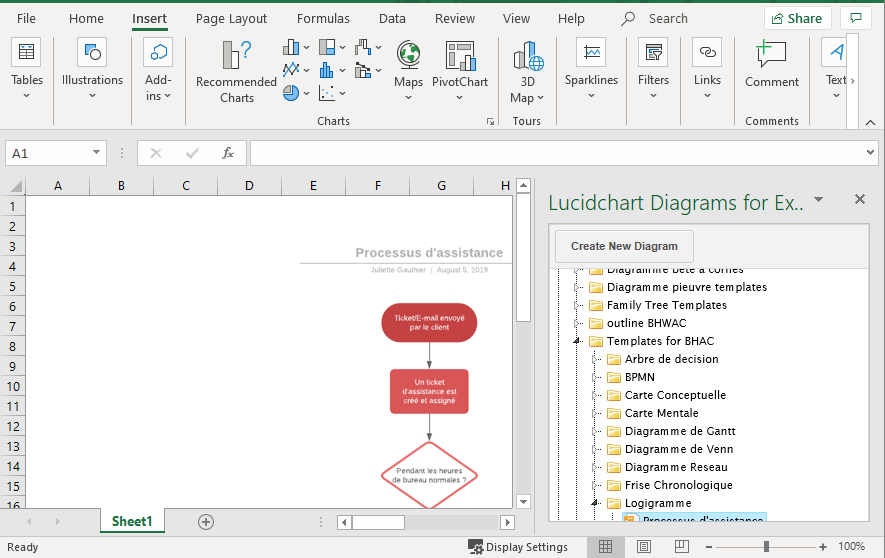The height and width of the screenshot is (558, 885).
Task: Click Create New Diagram button
Action: point(624,246)
